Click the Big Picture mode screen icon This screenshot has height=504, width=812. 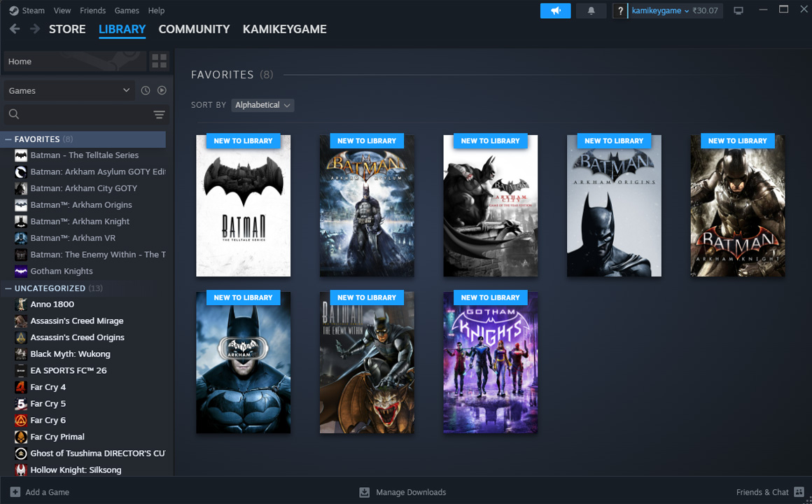click(738, 10)
